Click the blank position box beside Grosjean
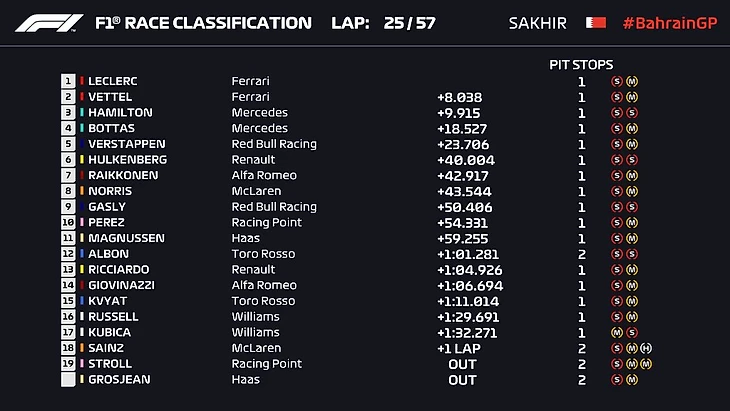 click(x=68, y=380)
